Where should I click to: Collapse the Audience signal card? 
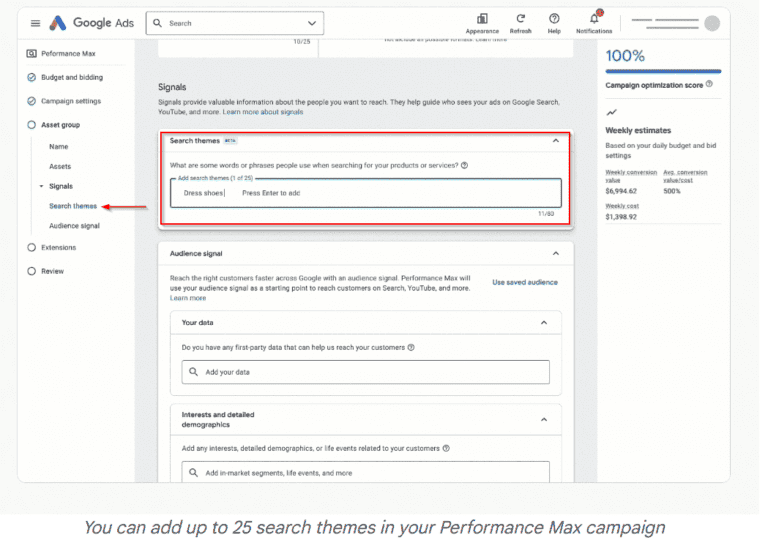(x=555, y=254)
